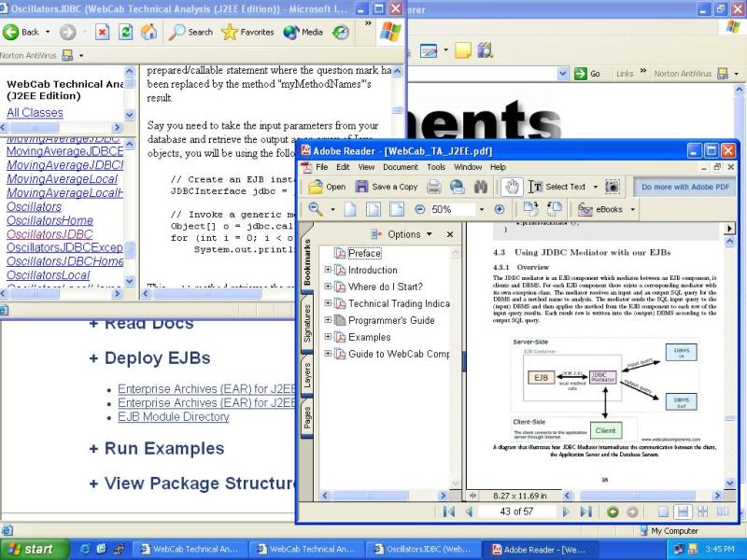Go to the next PDF page

click(566, 511)
